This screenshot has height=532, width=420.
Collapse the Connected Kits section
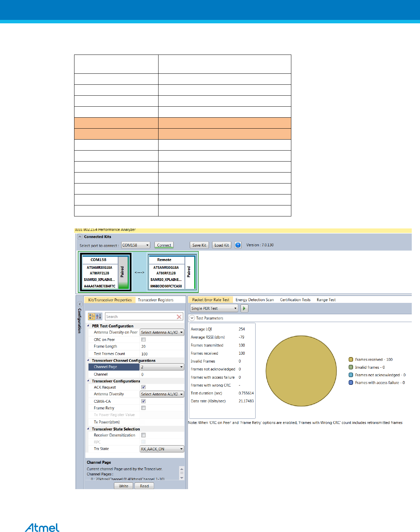point(80,237)
